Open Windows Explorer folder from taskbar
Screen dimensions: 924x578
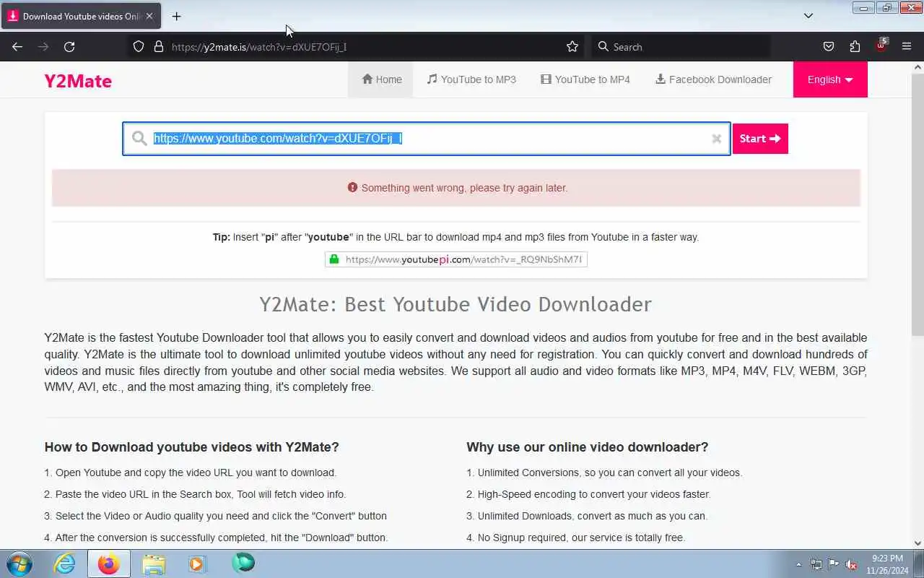coord(154,564)
